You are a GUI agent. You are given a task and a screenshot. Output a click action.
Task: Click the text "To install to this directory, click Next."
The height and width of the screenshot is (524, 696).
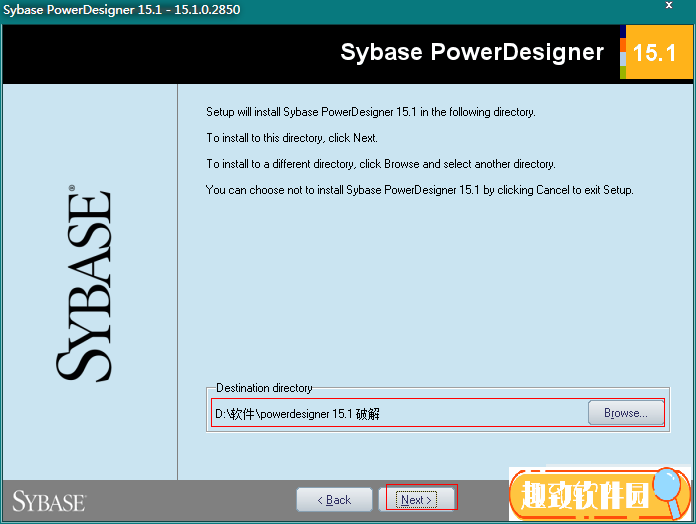(x=292, y=138)
